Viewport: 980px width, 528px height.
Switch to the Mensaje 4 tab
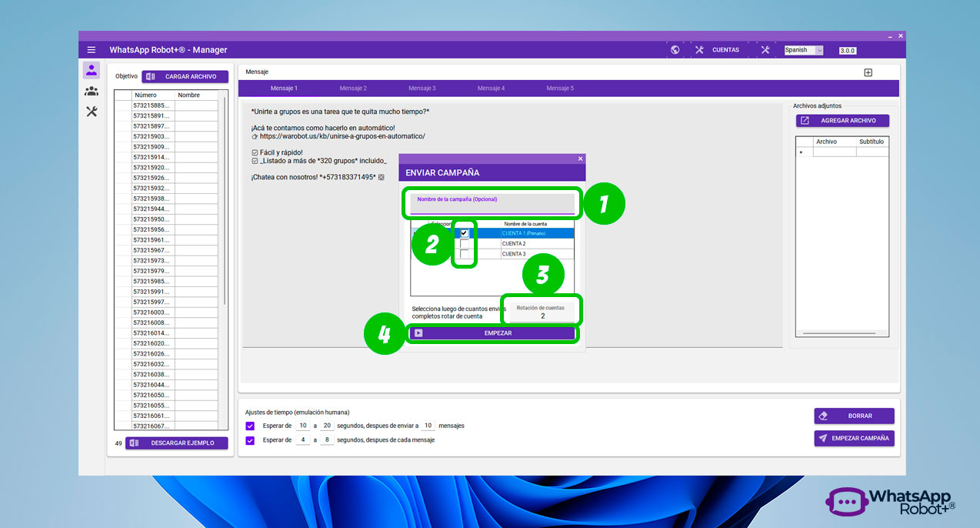(x=491, y=89)
